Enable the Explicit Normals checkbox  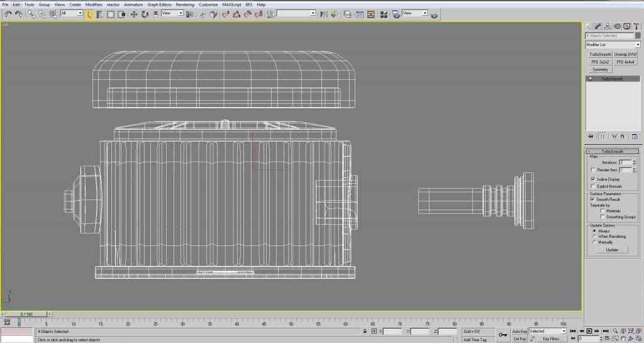pos(593,186)
